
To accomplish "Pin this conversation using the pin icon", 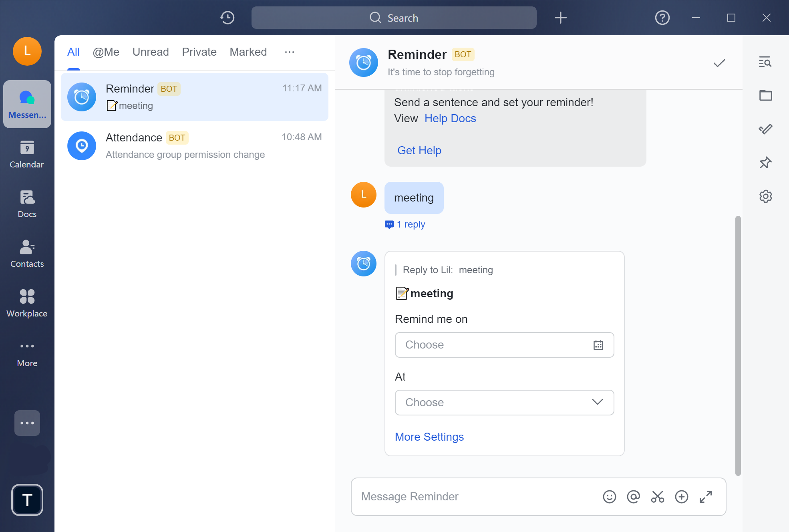I will pyautogui.click(x=765, y=163).
